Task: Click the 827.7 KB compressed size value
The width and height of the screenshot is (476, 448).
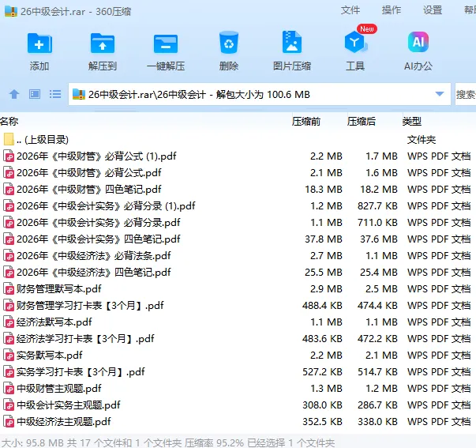Action: click(377, 206)
